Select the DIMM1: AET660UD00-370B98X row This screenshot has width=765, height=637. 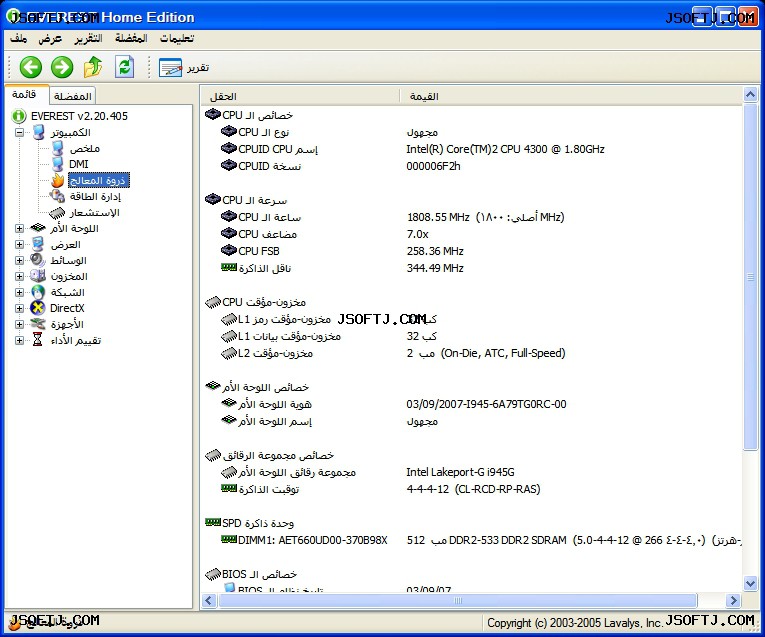coord(472,540)
